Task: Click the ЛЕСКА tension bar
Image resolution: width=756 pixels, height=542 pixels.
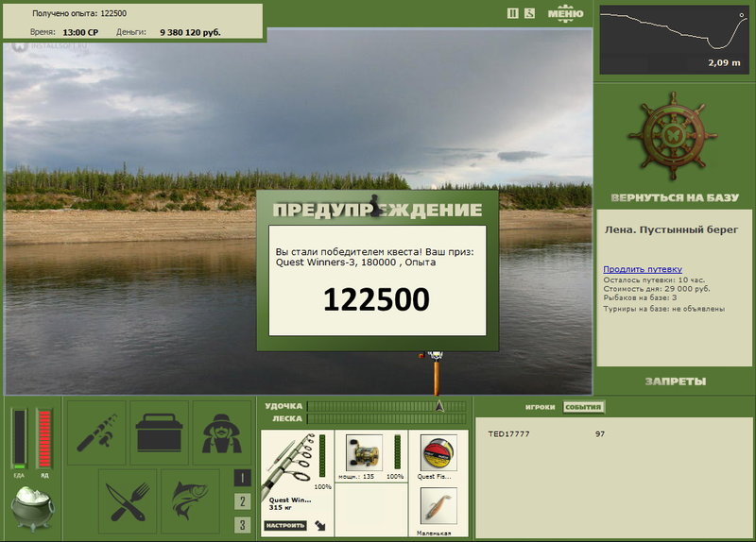Action: (x=387, y=418)
